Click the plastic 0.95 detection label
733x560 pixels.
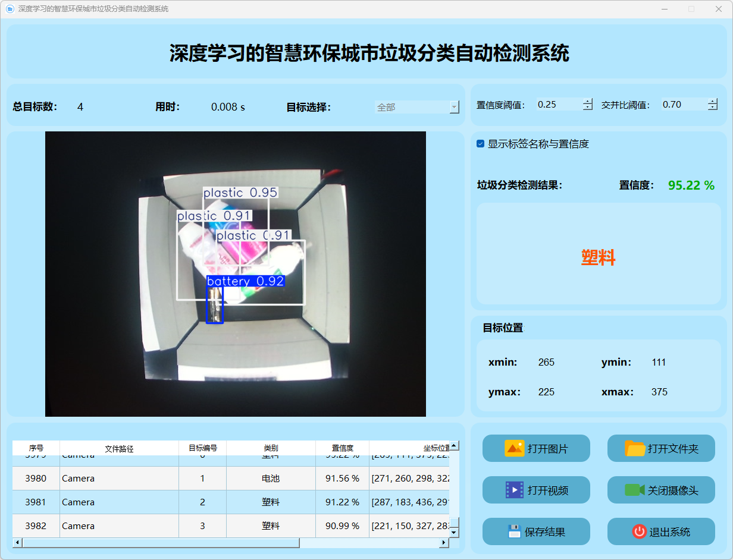[240, 193]
